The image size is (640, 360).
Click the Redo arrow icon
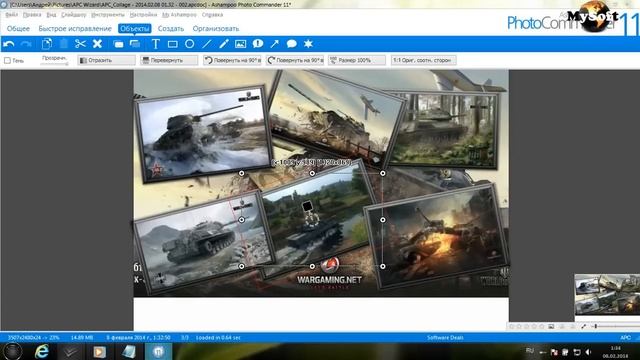[x=26, y=44]
